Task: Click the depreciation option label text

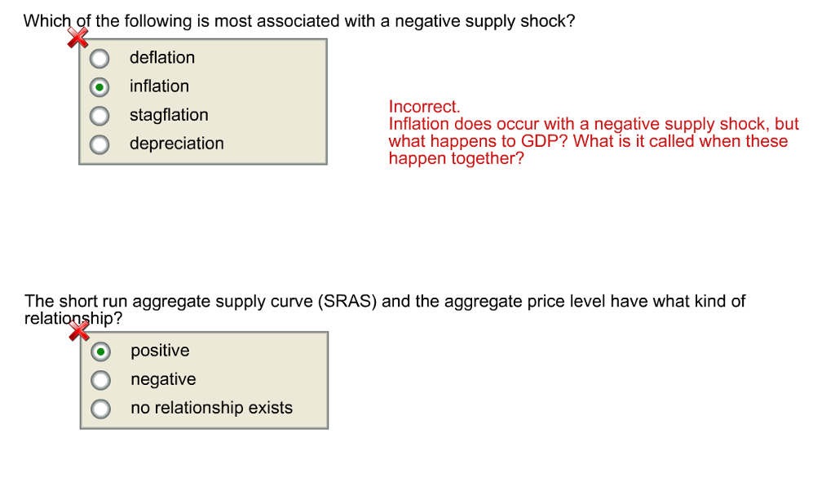Action: (176, 144)
